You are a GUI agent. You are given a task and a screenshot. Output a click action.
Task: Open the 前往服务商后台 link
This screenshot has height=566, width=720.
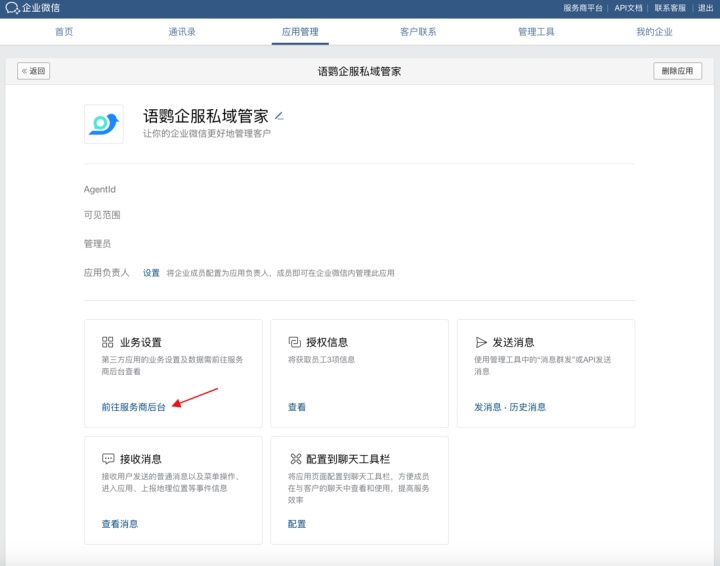[x=133, y=407]
